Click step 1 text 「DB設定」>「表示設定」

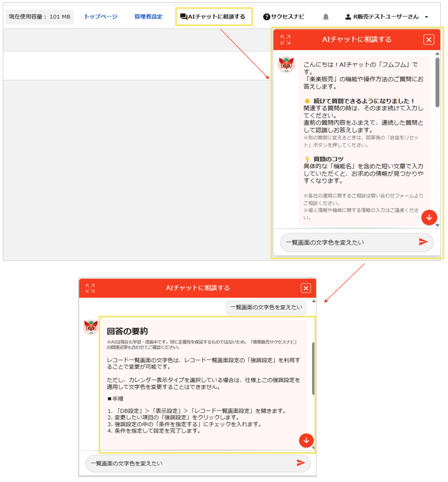point(197,411)
